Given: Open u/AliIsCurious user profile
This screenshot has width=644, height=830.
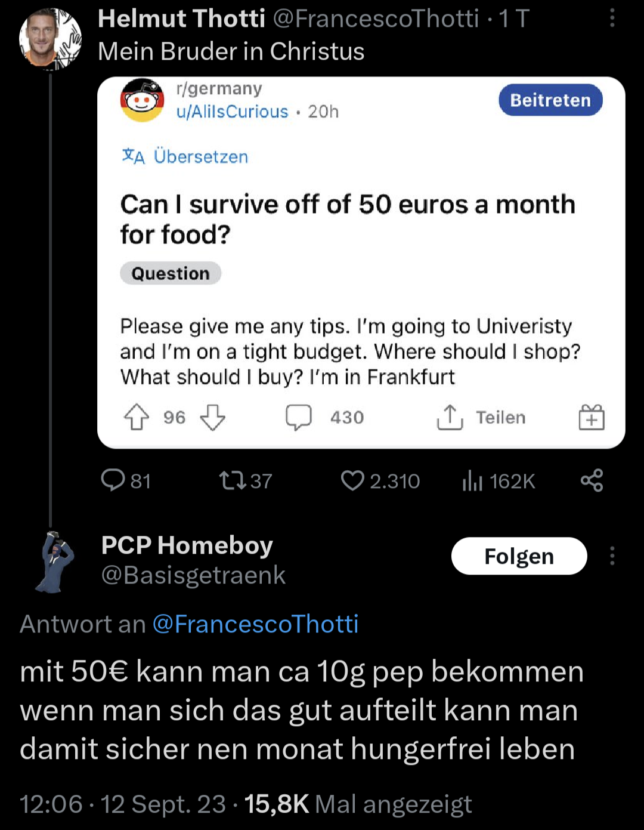Looking at the screenshot, I should [x=232, y=112].
